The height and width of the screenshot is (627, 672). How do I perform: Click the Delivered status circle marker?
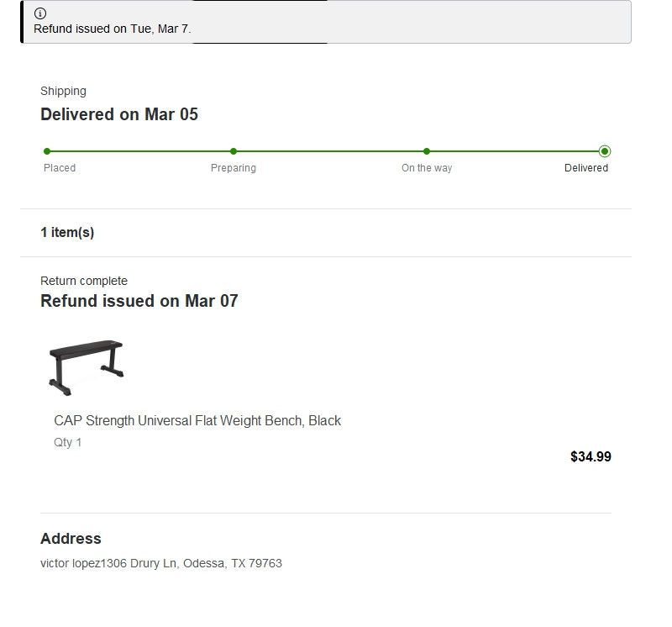click(x=605, y=151)
